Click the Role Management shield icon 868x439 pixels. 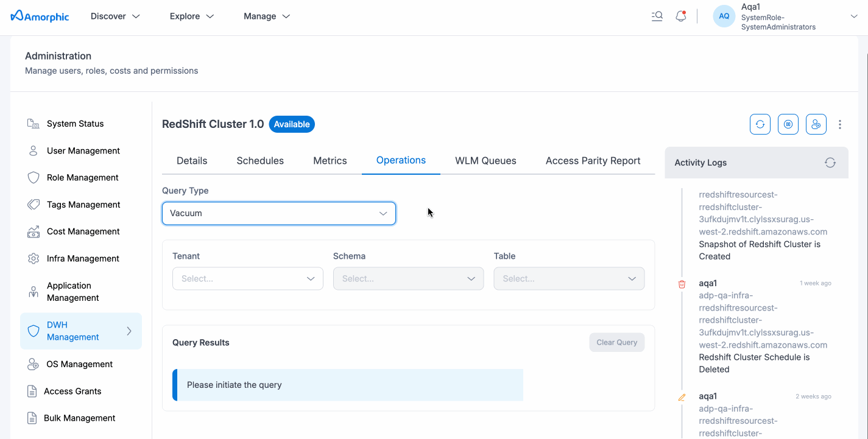click(x=34, y=178)
